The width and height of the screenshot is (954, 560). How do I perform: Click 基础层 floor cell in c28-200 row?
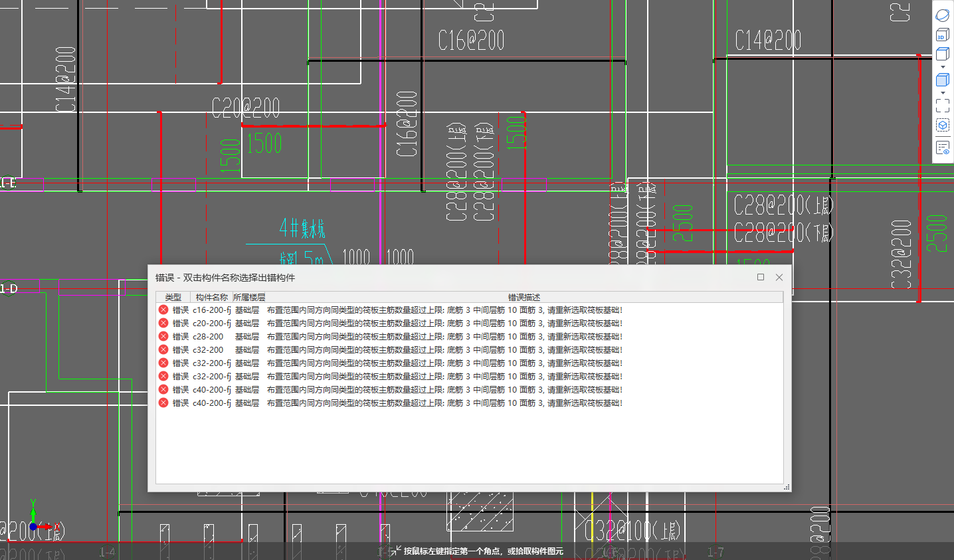(247, 336)
